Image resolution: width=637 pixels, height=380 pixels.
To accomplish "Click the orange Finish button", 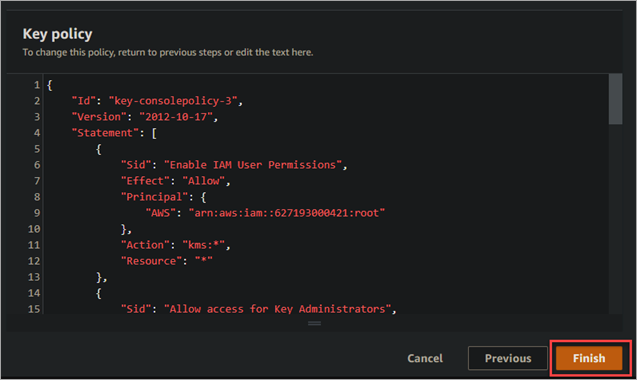I will [x=589, y=358].
